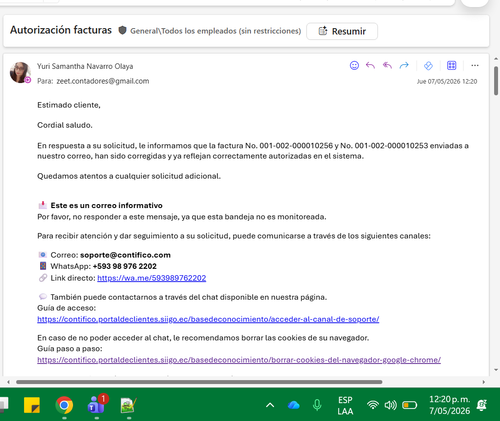Viewport: 500px width, 421px height.
Task: Click WhatsApp number +593 98 976 2202
Action: (125, 266)
